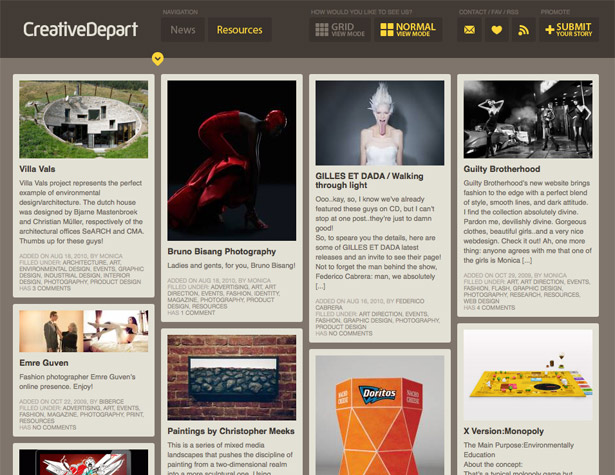Open GILLES ET DADA no comments link
This screenshot has width=615, height=475.
tap(350, 333)
